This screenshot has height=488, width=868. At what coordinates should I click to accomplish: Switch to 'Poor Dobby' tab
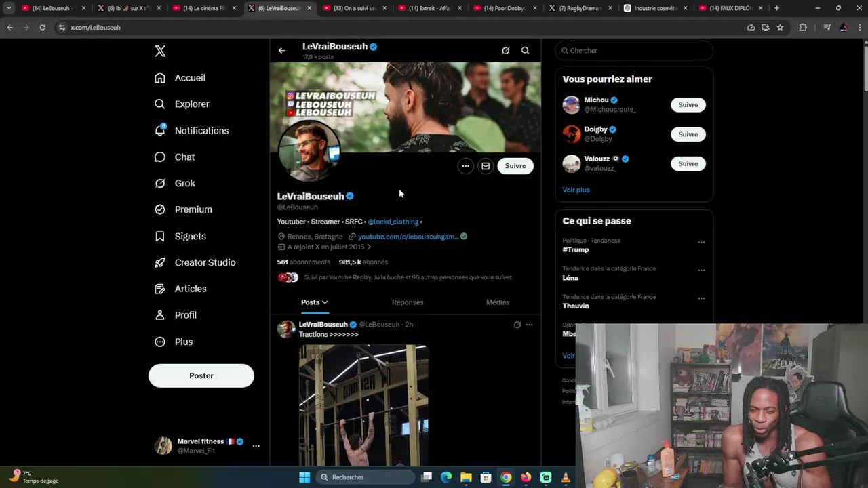(x=506, y=8)
